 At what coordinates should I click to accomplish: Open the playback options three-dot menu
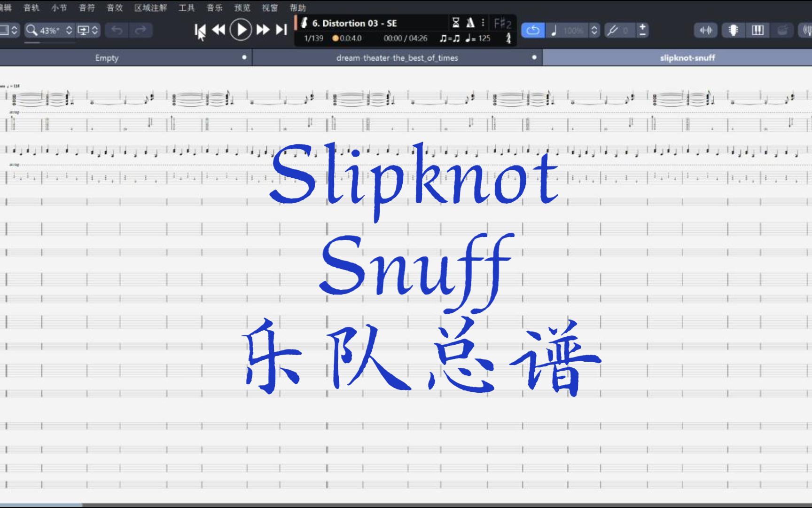pos(483,23)
